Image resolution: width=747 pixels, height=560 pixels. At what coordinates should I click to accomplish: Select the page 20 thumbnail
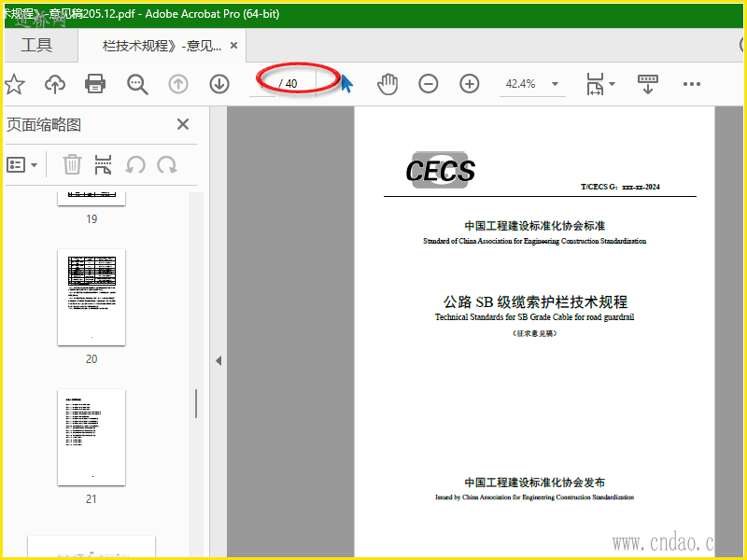pos(92,297)
